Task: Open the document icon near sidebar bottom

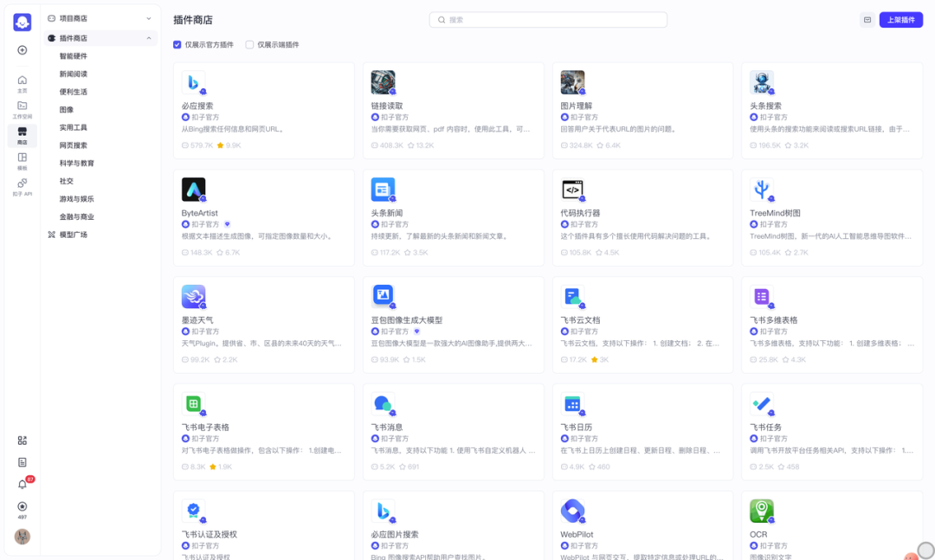Action: tap(22, 462)
